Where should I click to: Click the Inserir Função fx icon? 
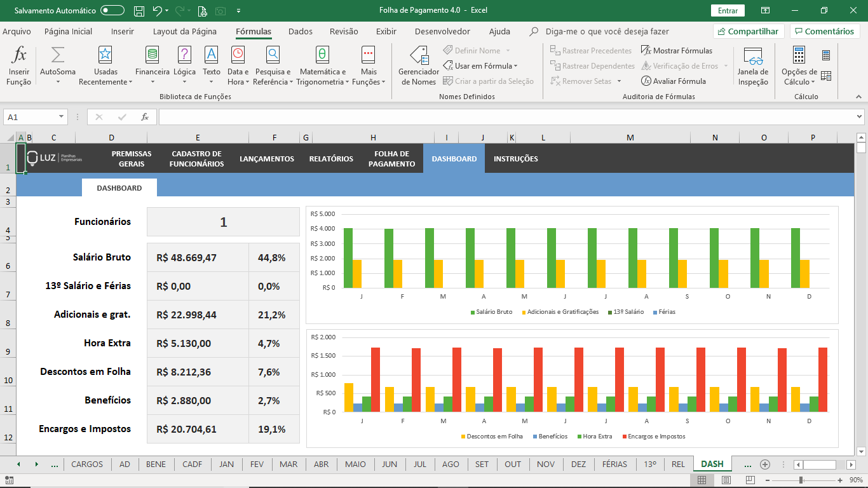(19, 55)
